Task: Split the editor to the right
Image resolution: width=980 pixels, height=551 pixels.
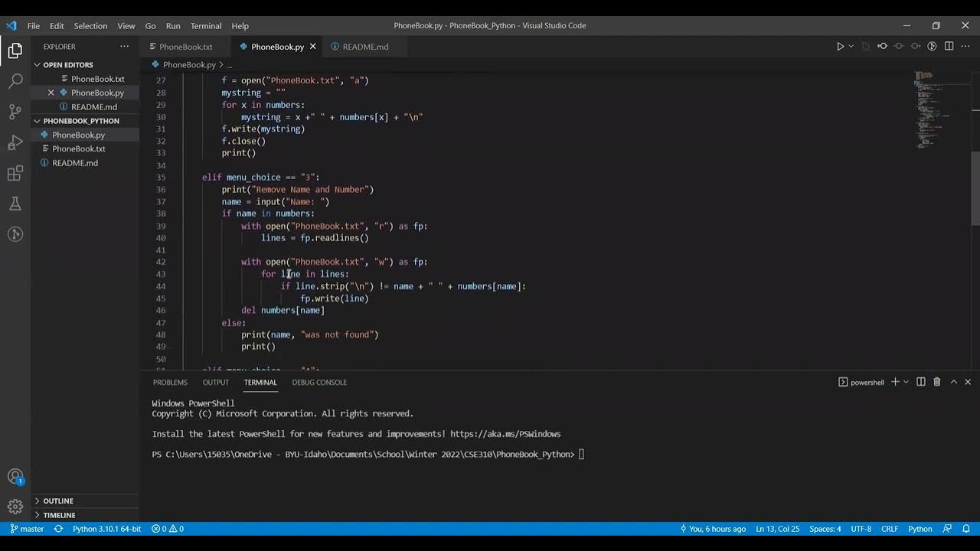Action: point(949,47)
